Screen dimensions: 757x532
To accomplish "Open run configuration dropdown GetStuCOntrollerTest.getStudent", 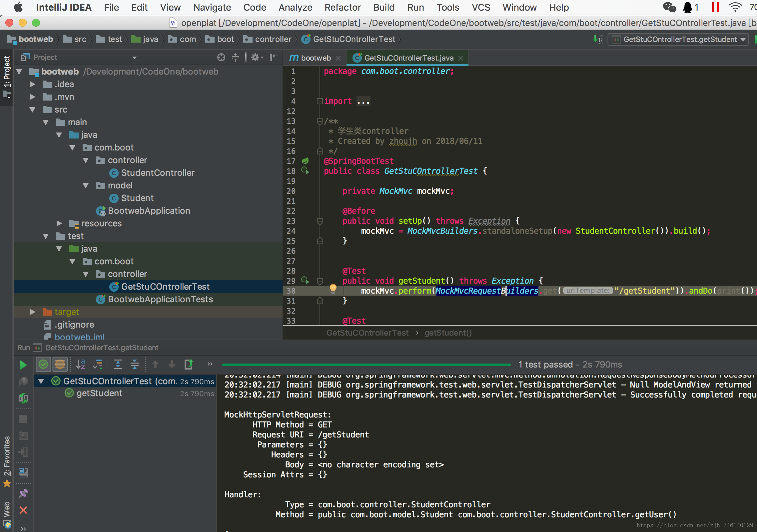I will (x=678, y=39).
